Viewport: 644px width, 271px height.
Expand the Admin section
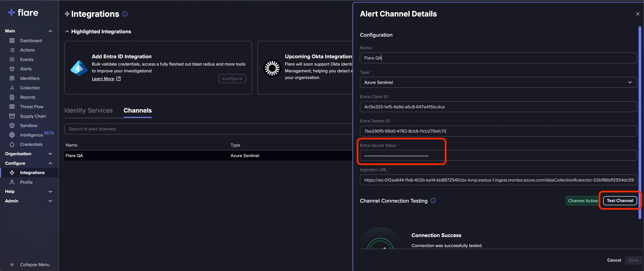(50, 201)
